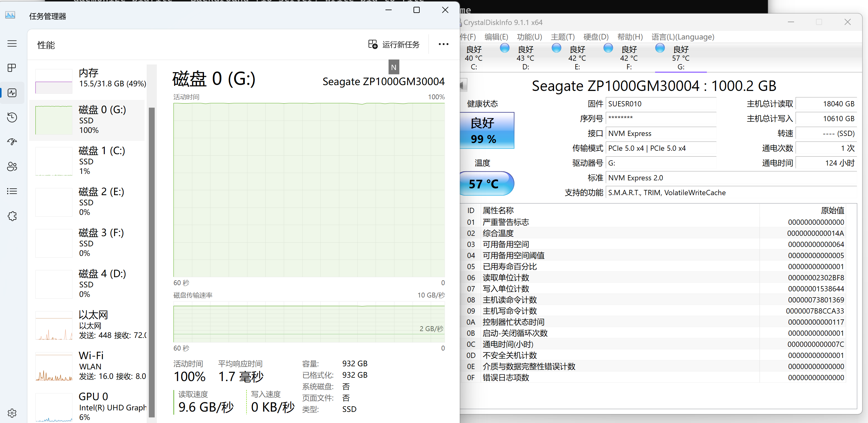868x423 pixels.
Task: Select the Performance page sidebar icon
Action: tap(12, 93)
